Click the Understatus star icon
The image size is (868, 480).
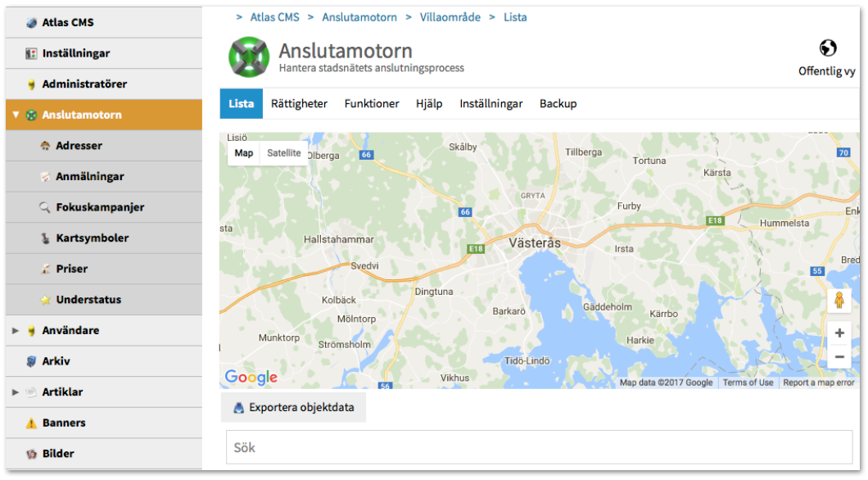pos(45,300)
